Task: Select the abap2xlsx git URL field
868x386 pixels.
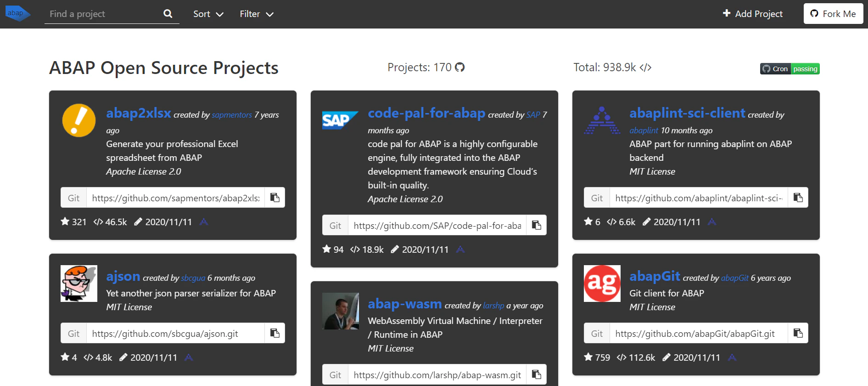Action: pos(175,198)
